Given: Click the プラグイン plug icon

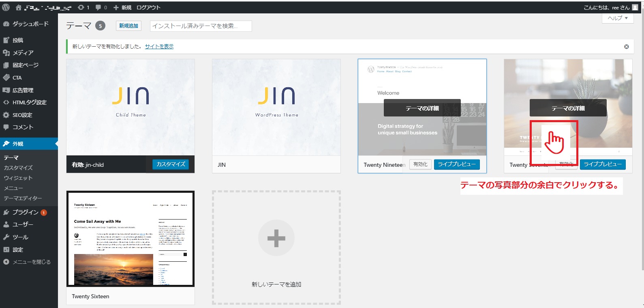Looking at the screenshot, I should point(6,212).
